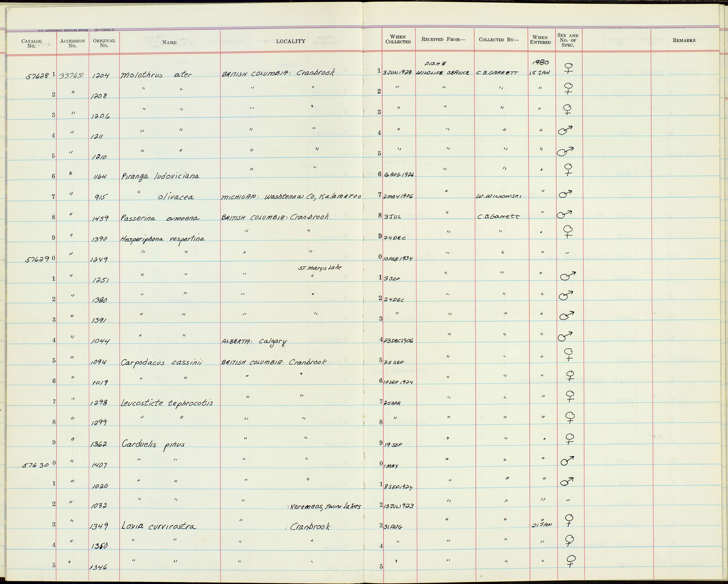Click the Received From column header

tap(443, 39)
